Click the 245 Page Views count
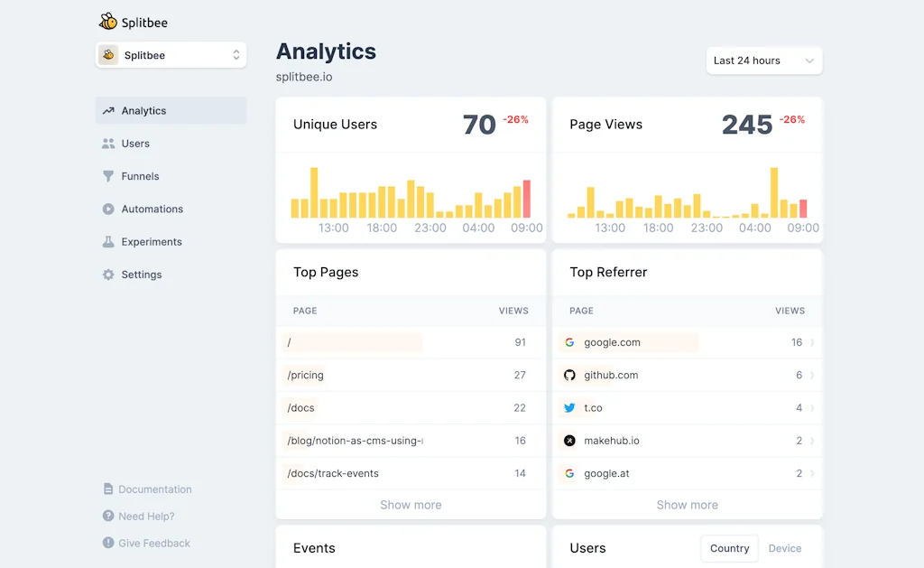The width and height of the screenshot is (924, 568). (746, 125)
